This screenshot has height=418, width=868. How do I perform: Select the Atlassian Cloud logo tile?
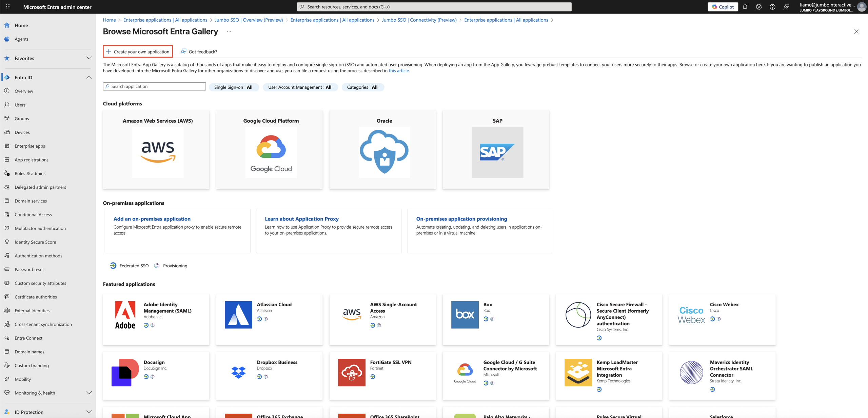(238, 315)
